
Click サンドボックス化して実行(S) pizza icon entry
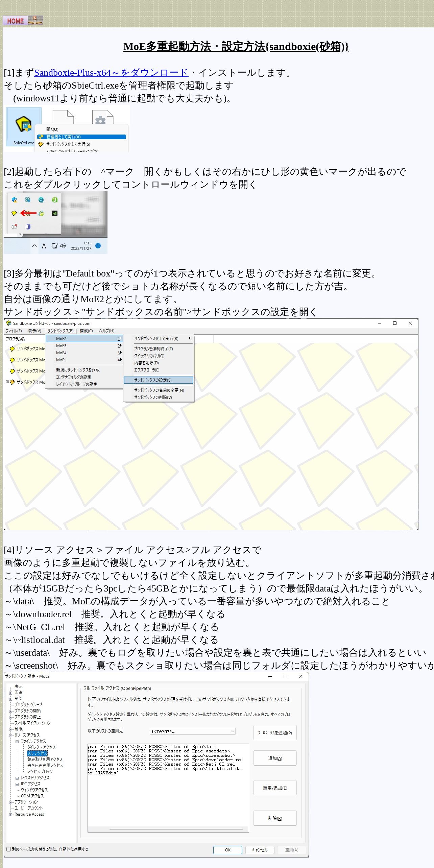tap(64, 144)
